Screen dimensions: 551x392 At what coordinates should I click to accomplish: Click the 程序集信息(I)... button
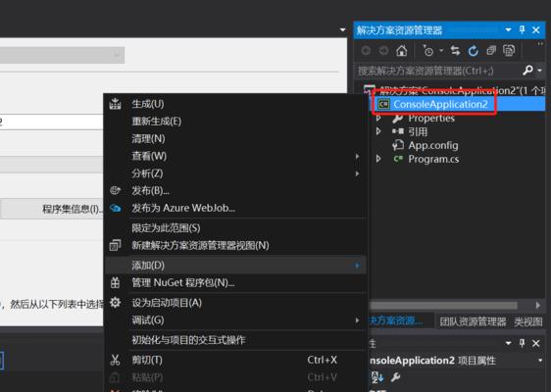[x=53, y=209]
